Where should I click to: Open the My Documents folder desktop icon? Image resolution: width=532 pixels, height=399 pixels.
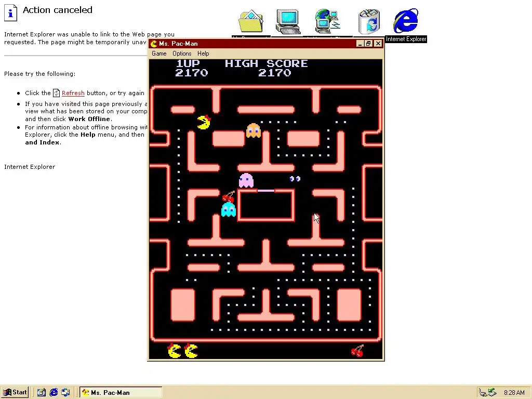click(x=251, y=22)
